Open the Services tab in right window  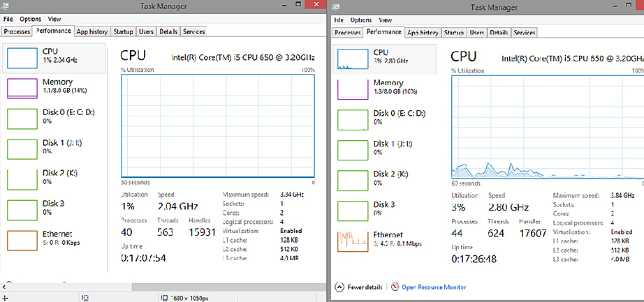point(525,32)
